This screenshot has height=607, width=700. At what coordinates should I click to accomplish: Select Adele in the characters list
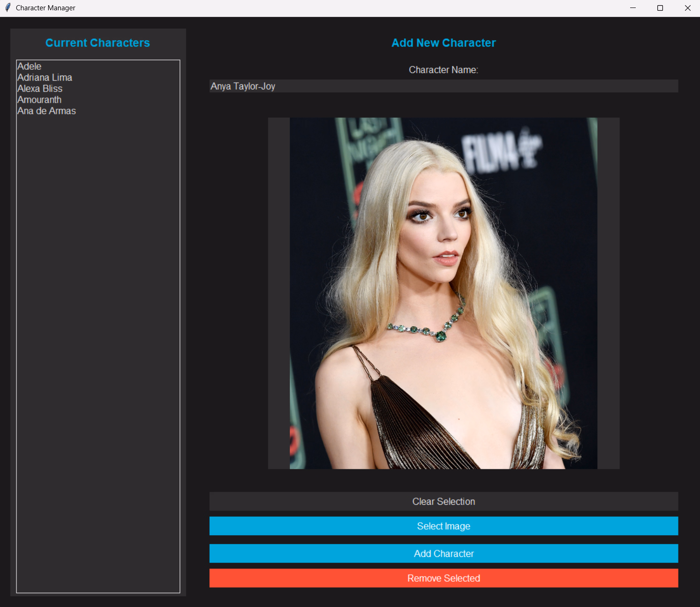pos(30,67)
